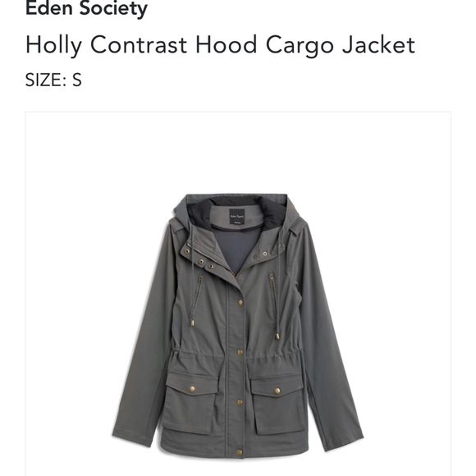Click the brass snap on right pocket flap

click(277, 391)
